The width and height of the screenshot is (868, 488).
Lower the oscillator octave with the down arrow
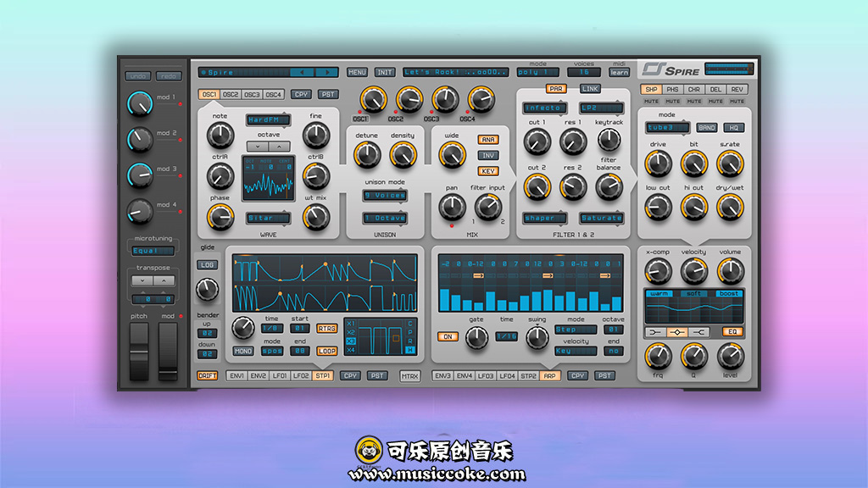click(258, 147)
